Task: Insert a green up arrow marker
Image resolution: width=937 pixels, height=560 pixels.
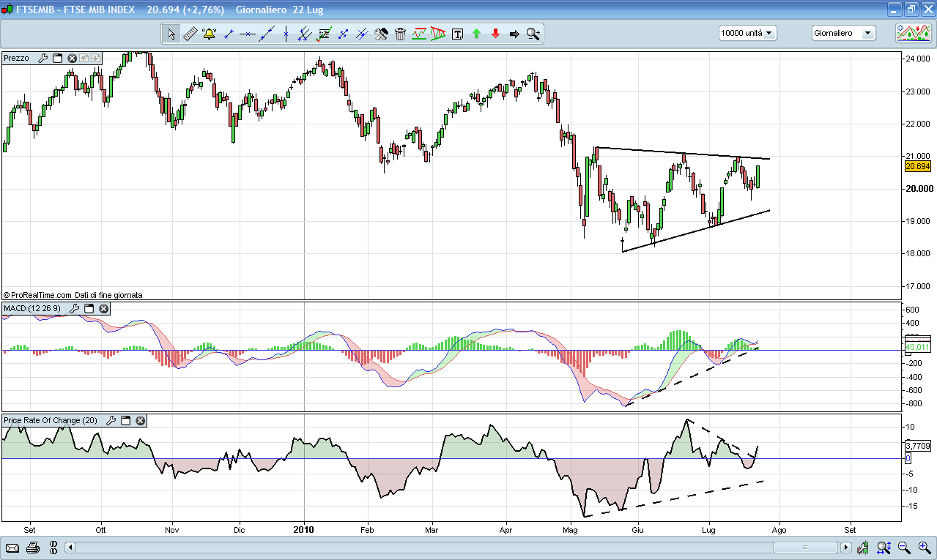Action: pyautogui.click(x=476, y=34)
